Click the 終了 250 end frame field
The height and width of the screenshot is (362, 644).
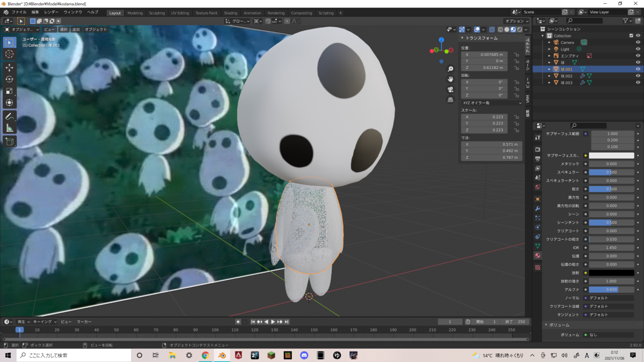point(515,322)
